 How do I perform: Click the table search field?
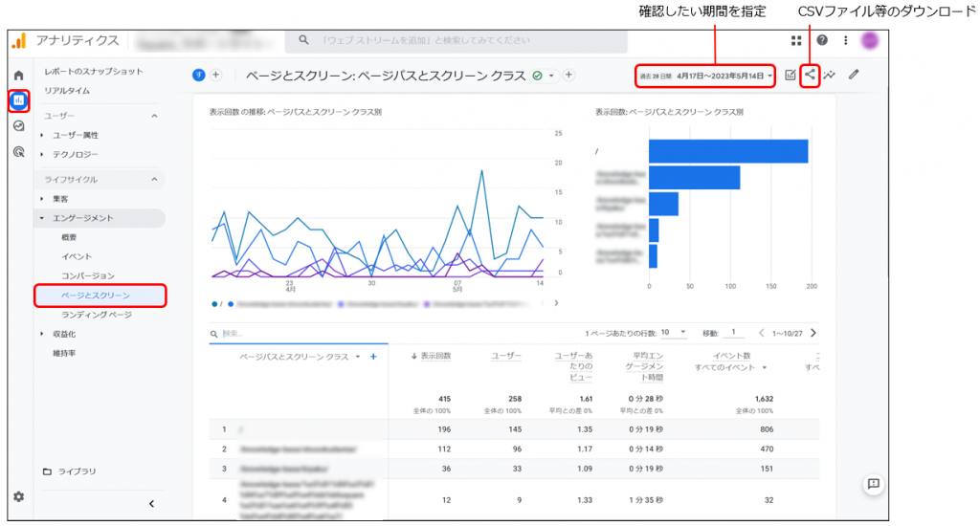click(x=299, y=334)
